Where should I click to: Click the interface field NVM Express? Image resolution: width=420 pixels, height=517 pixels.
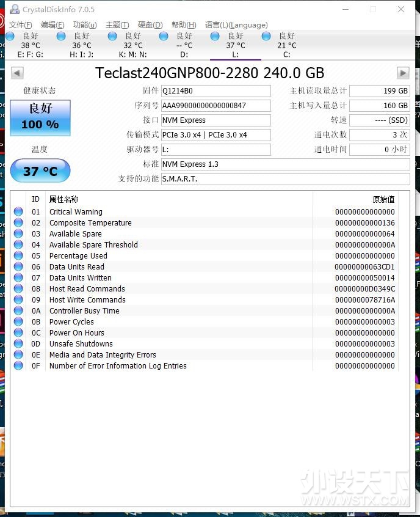click(x=215, y=120)
